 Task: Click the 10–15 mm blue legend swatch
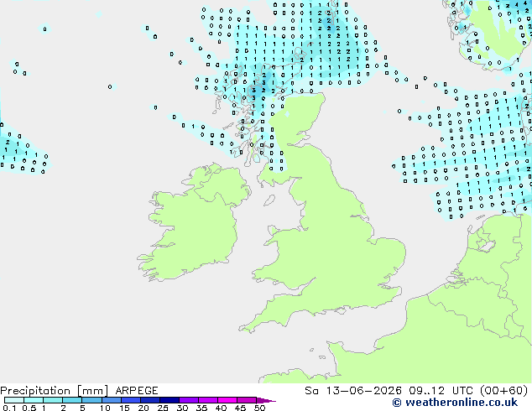click(111, 400)
